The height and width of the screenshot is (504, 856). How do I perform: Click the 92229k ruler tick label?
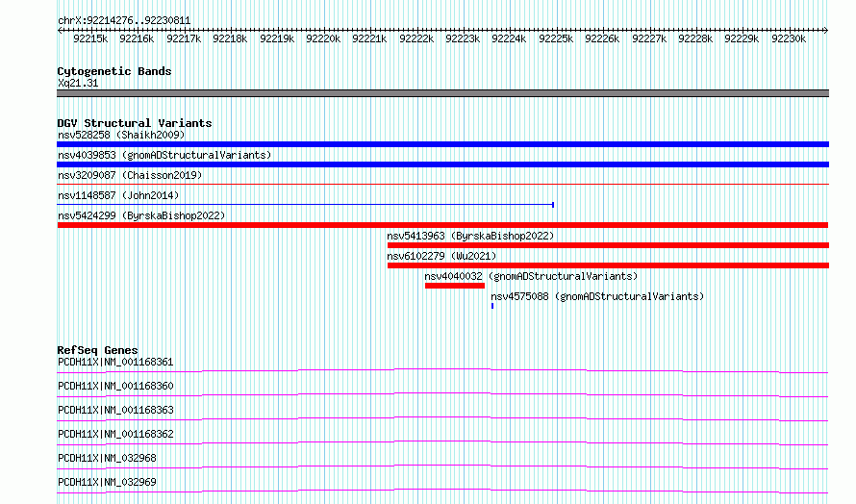pos(742,38)
